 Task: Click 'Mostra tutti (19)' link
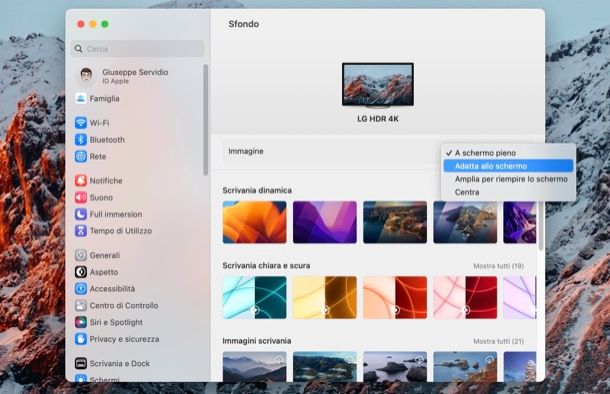pyautogui.click(x=498, y=266)
